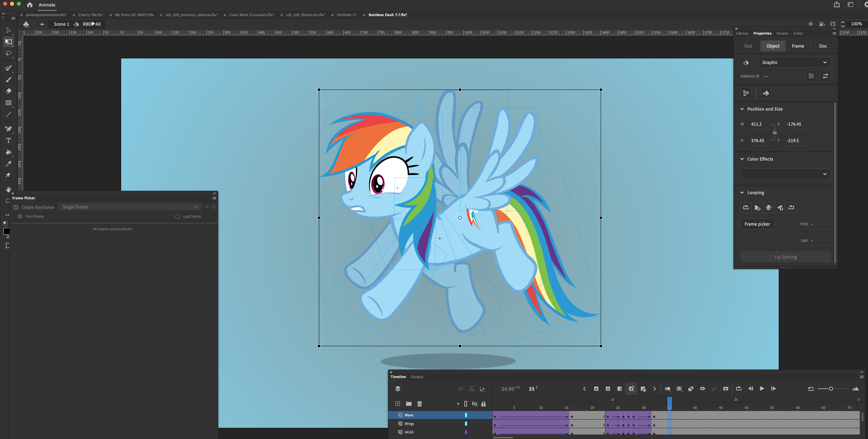Activate the Eyedropper tool
Viewport: 868px width, 439px height.
(x=9, y=164)
